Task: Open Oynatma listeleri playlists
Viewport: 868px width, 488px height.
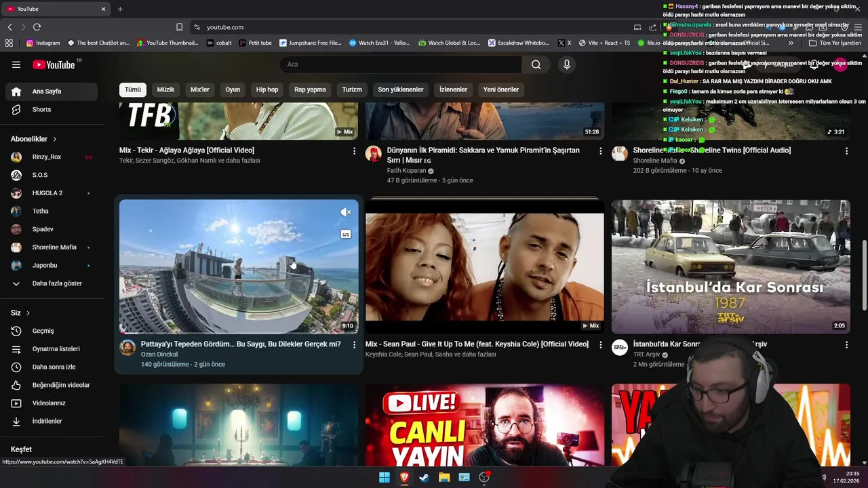Action: (52, 349)
